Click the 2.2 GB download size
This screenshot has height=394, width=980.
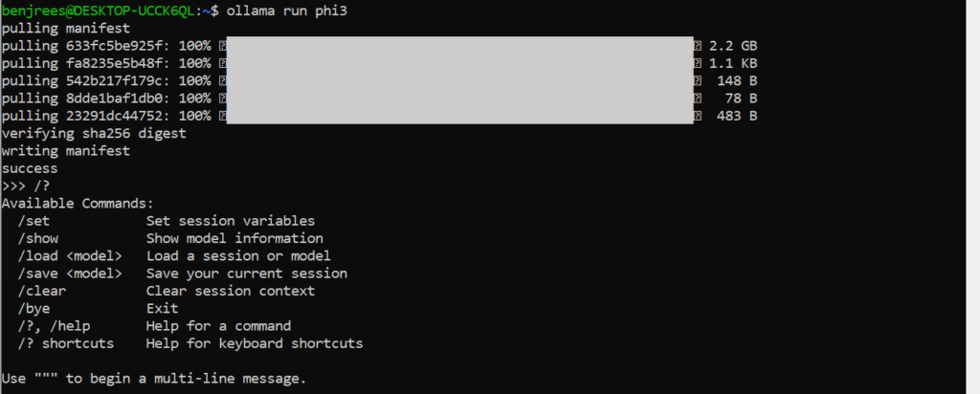pyautogui.click(x=733, y=46)
